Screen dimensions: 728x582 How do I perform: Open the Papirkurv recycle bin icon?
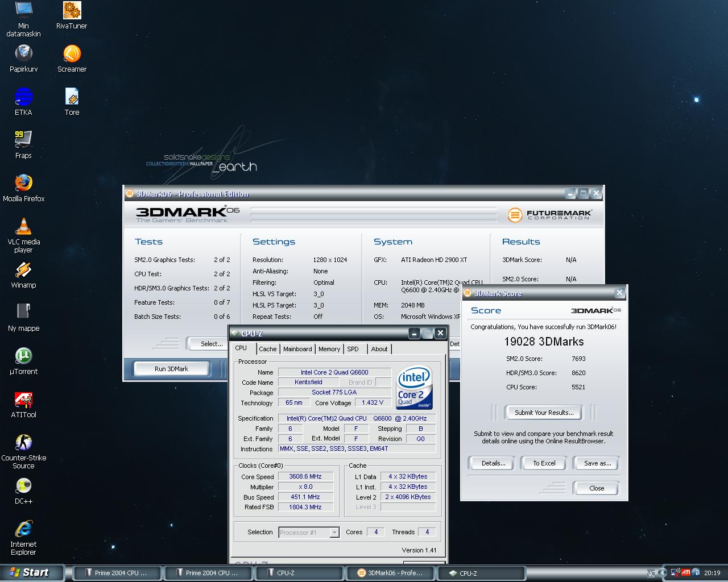pos(23,59)
